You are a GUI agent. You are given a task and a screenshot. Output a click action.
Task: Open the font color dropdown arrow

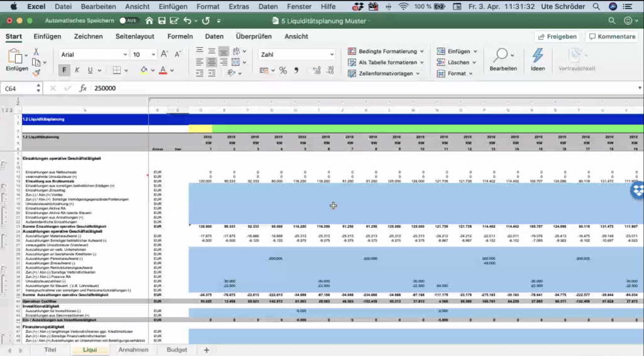(172, 70)
